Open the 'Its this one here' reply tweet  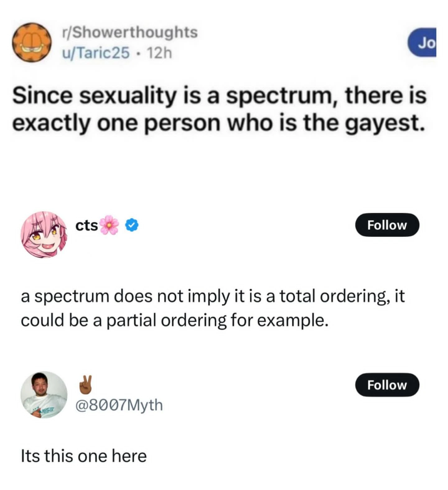(x=84, y=456)
